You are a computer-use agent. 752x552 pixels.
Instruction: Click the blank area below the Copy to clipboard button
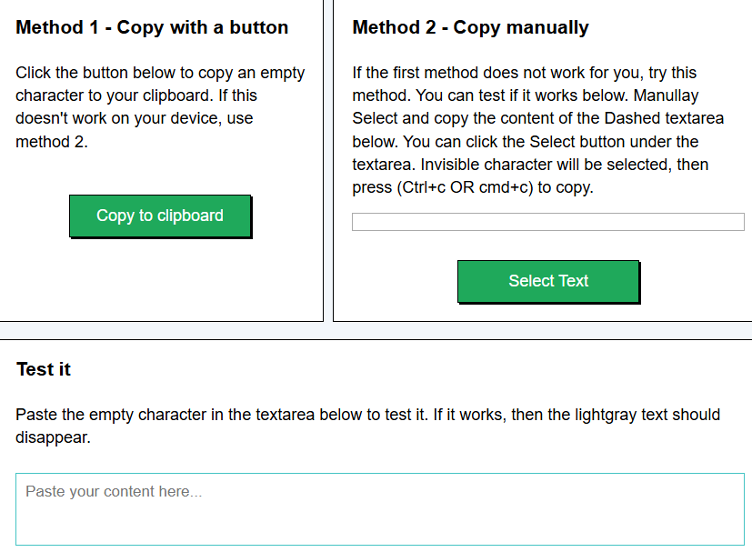(160, 278)
